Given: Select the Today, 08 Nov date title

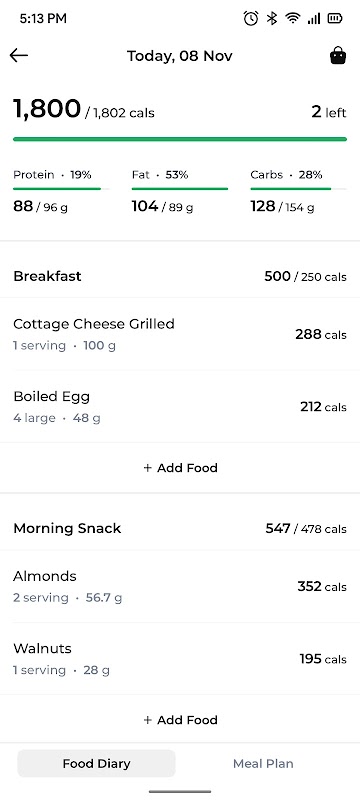Looking at the screenshot, I should pyautogui.click(x=179, y=56).
